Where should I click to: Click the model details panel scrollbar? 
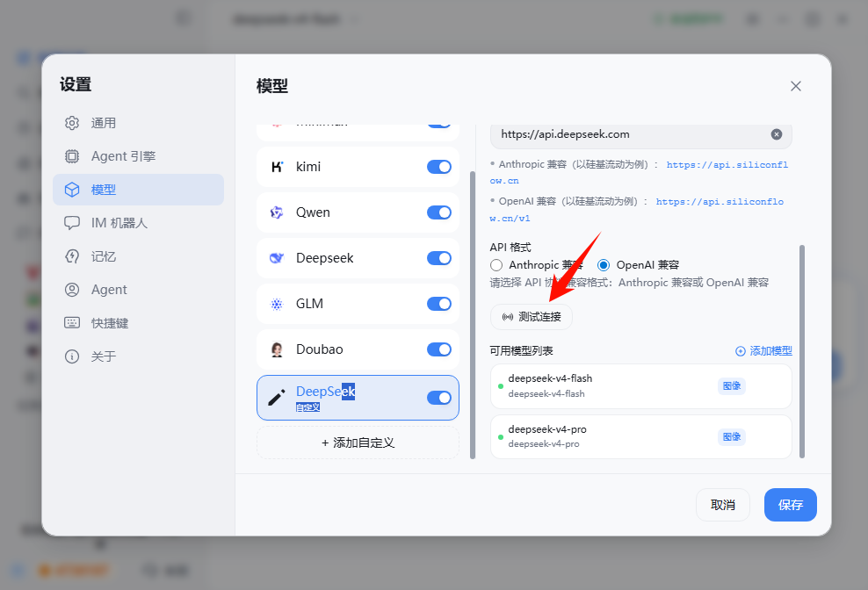(x=801, y=351)
